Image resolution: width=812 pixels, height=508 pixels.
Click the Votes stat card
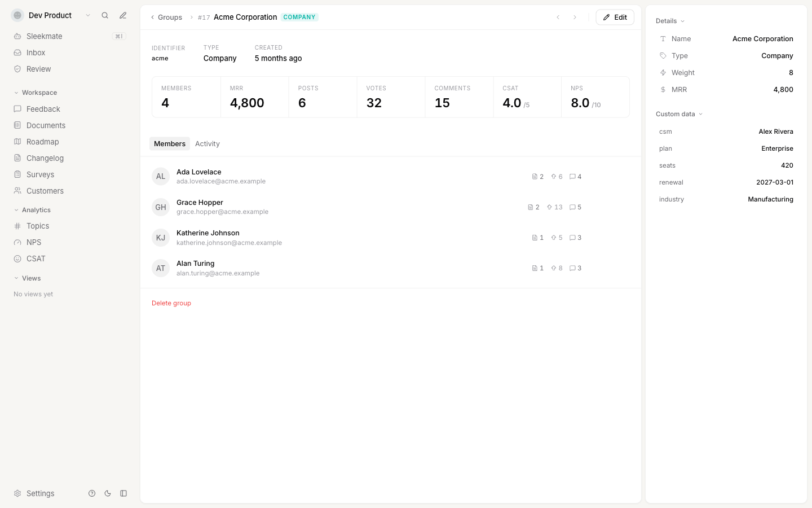click(391, 97)
